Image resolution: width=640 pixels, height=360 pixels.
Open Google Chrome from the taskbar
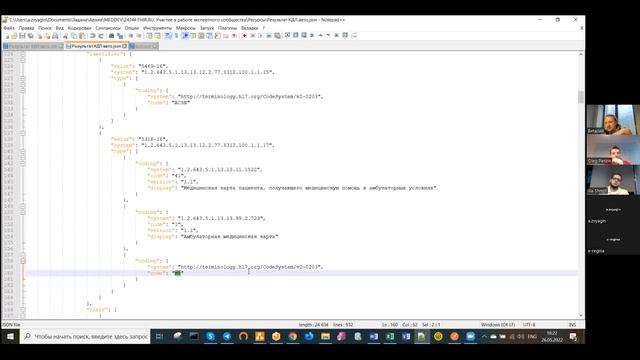tap(293, 337)
